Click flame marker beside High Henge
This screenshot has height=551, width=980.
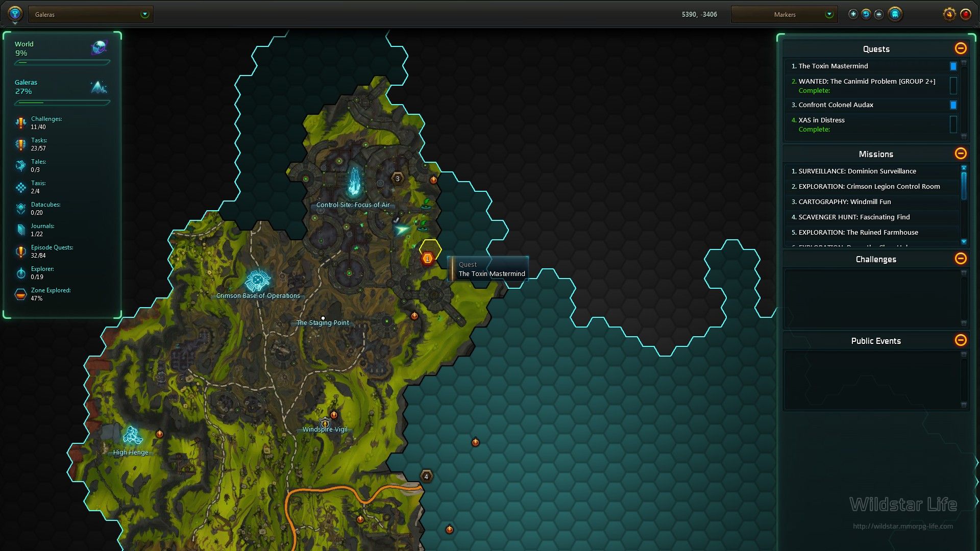click(x=159, y=434)
